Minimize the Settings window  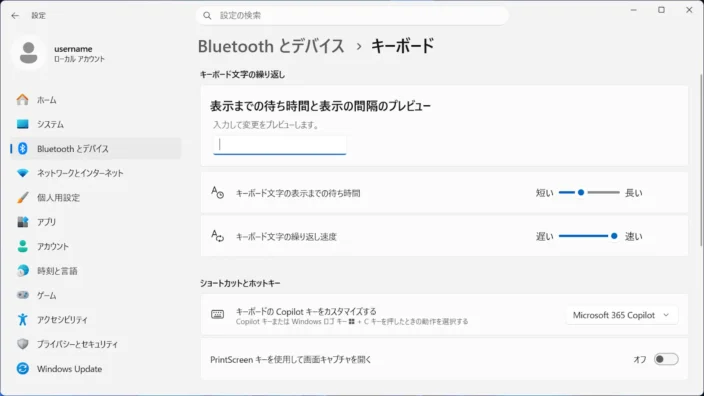coord(634,10)
